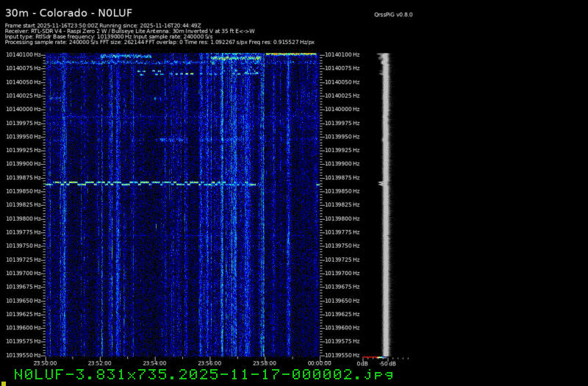Click the gray power spectrum strip
Screen dimensions: 588x386
pos(384,206)
